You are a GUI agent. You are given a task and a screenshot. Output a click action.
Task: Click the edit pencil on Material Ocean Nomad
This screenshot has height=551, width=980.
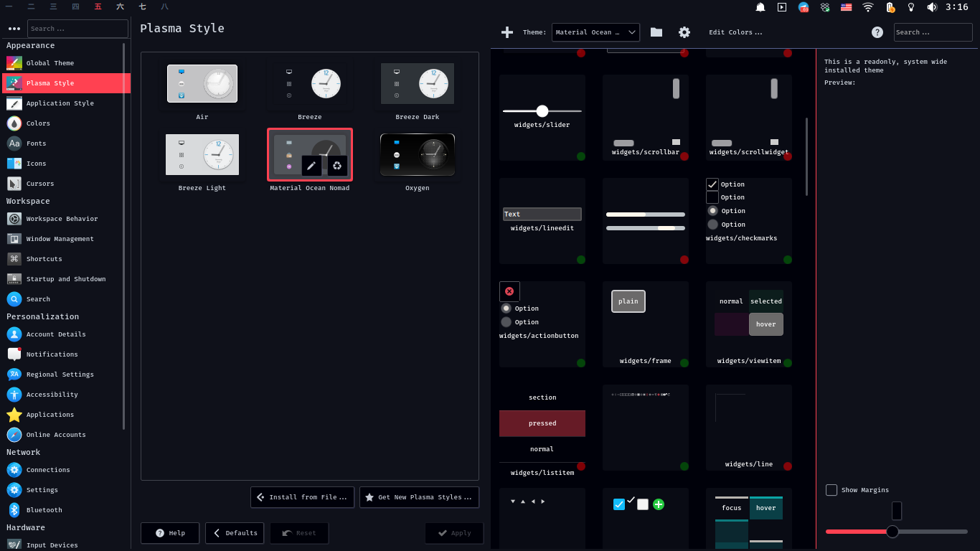[x=311, y=165]
